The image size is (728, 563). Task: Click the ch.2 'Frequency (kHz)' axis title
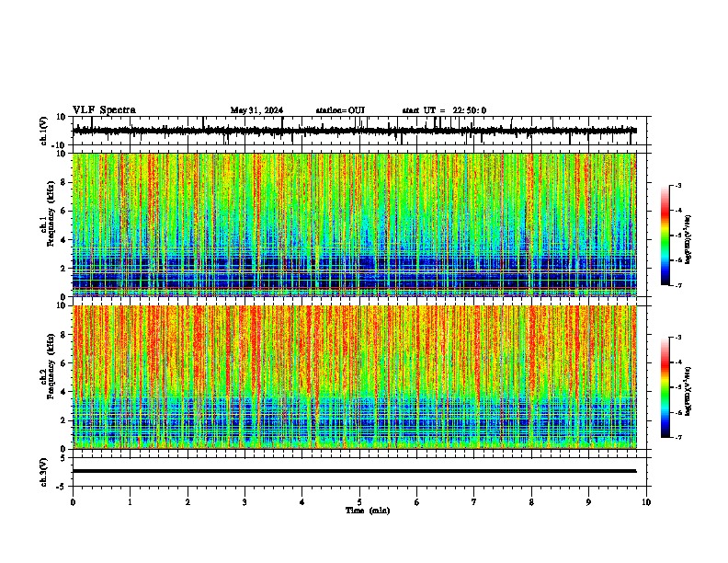[x=51, y=366]
